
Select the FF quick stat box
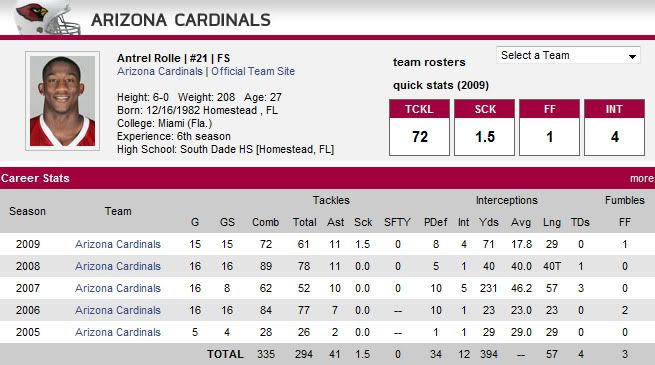tap(549, 127)
